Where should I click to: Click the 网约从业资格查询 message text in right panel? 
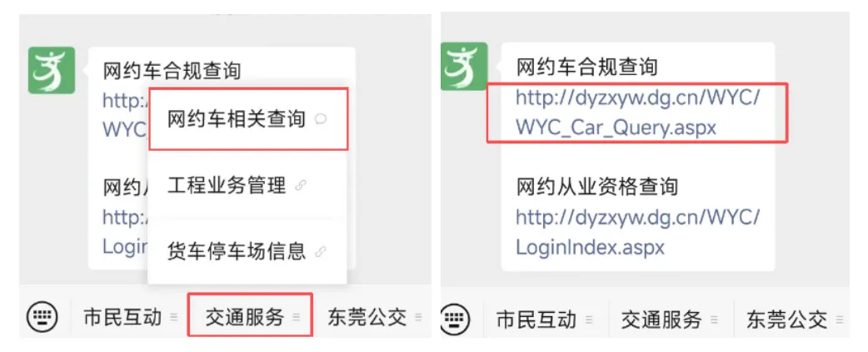(596, 187)
